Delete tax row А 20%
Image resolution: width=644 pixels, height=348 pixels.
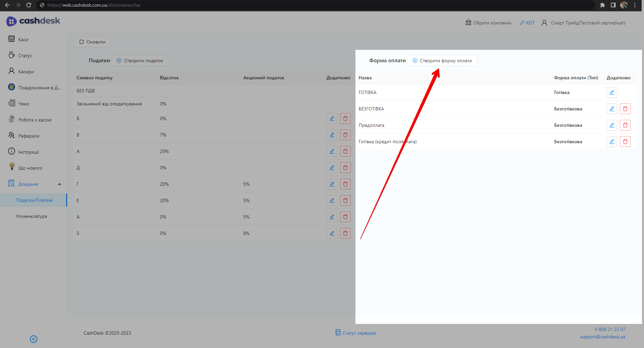pos(345,151)
